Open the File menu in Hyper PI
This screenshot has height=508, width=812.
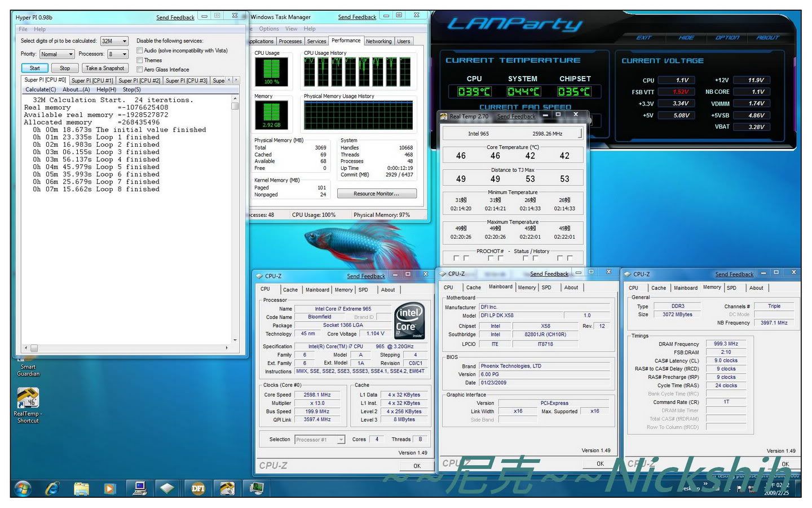pyautogui.click(x=23, y=29)
